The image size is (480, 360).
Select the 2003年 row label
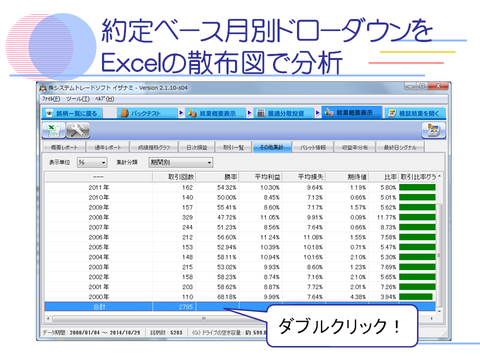click(99, 267)
